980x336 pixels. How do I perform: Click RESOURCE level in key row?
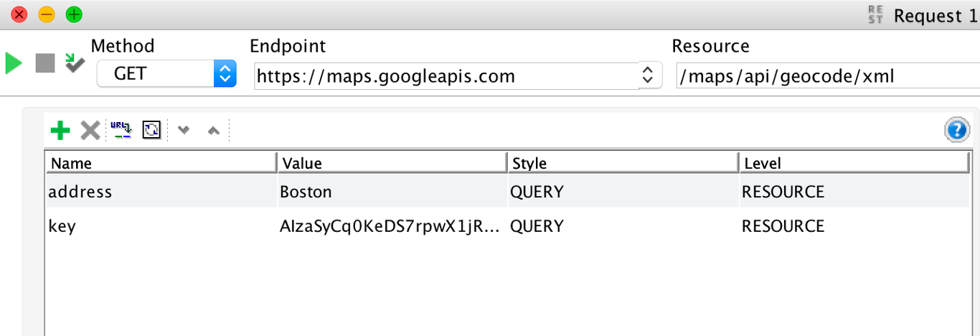854,226
